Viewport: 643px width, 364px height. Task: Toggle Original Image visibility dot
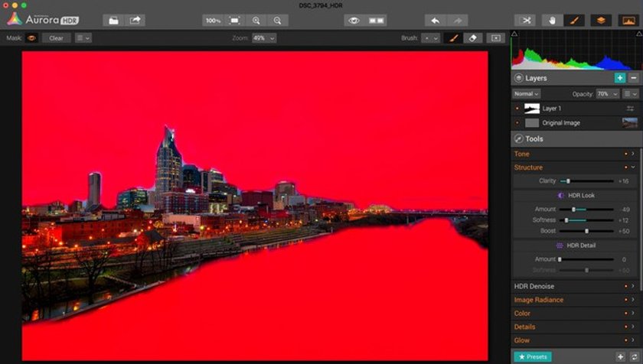click(517, 123)
